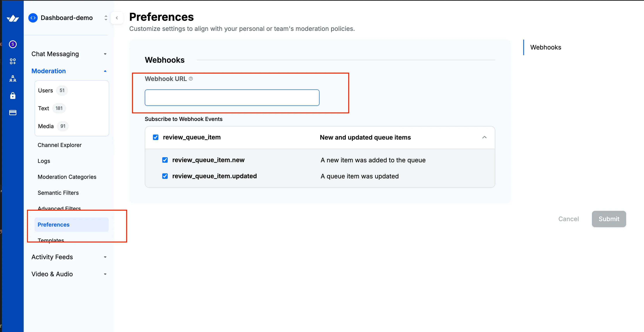
Task: Navigate to the Templates section
Action: [51, 241]
